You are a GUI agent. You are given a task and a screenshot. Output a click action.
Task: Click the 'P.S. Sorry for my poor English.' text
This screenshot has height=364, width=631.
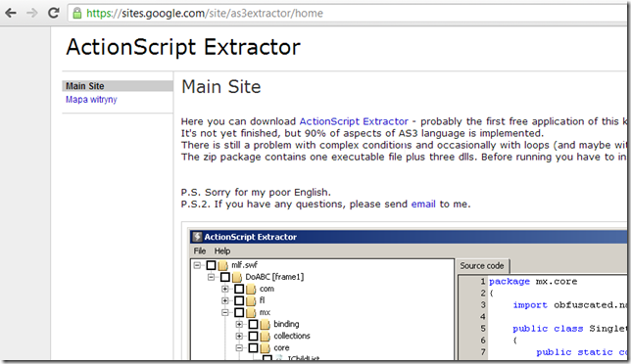(256, 193)
